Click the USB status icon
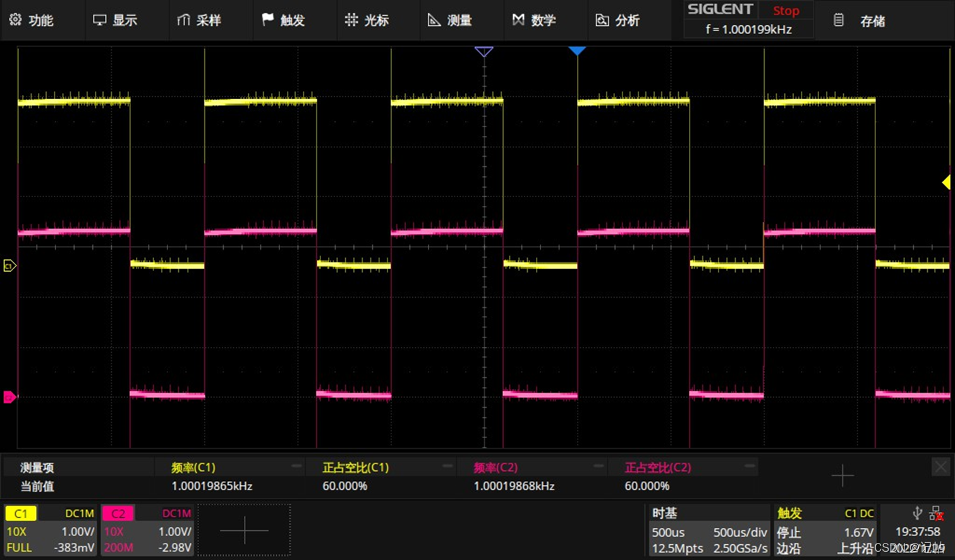 point(918,513)
